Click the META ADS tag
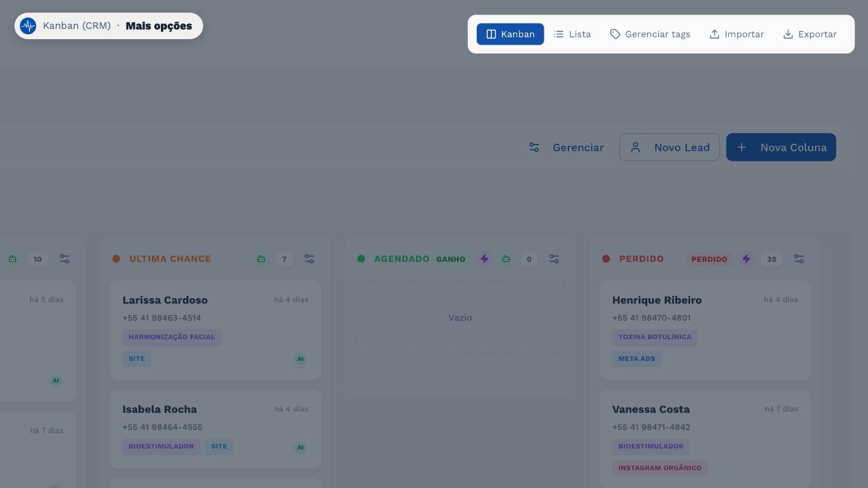The width and height of the screenshot is (868, 488). pyautogui.click(x=637, y=359)
